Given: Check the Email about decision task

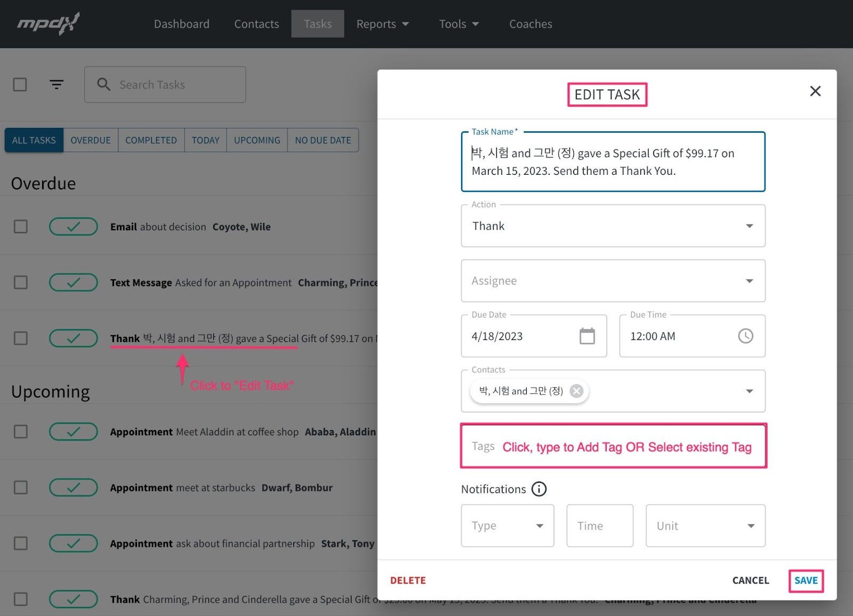Looking at the screenshot, I should click(20, 226).
